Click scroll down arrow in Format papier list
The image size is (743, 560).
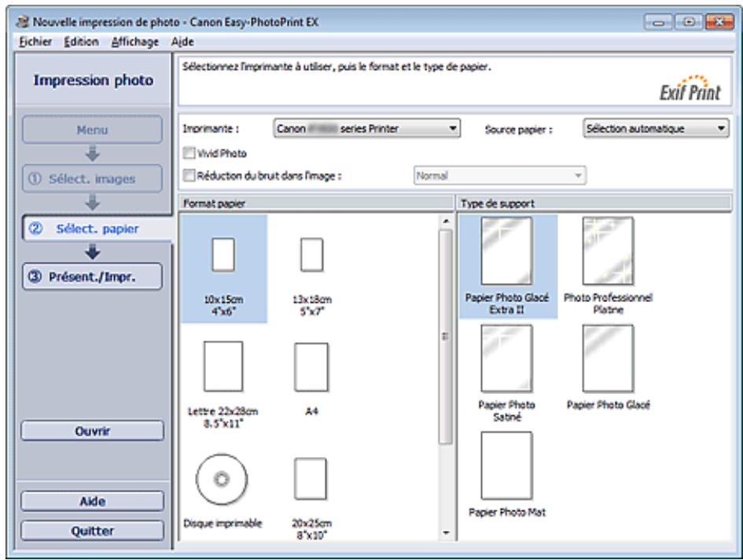[446, 533]
